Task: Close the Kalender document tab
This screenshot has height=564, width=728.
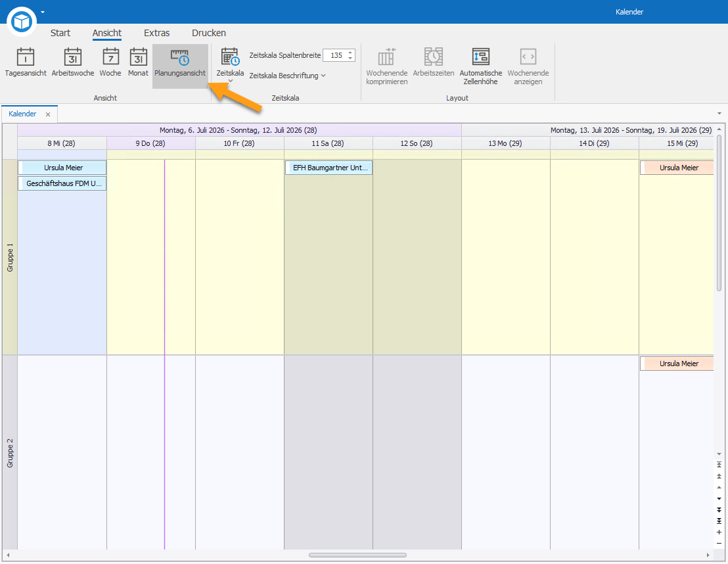Action: pos(48,114)
